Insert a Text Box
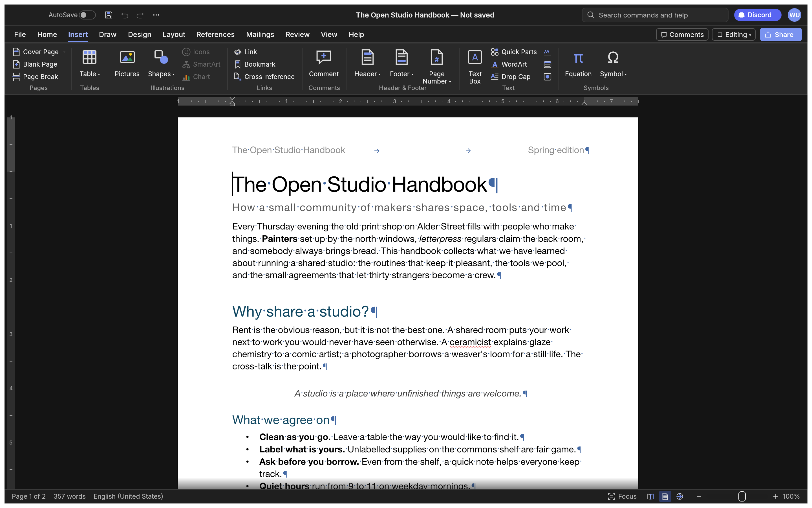Viewport: 812px width, 508px height. [x=475, y=67]
